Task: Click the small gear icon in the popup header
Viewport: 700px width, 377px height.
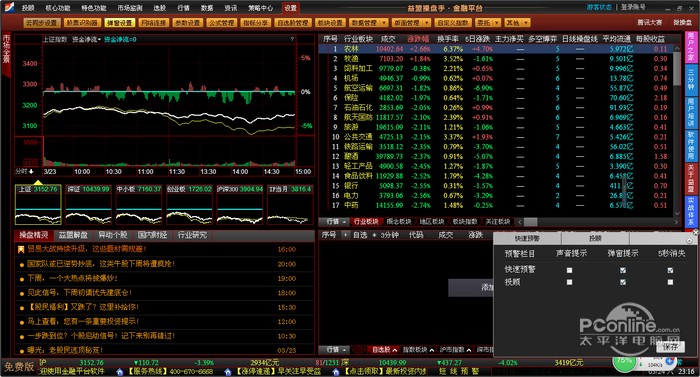Action: [690, 240]
